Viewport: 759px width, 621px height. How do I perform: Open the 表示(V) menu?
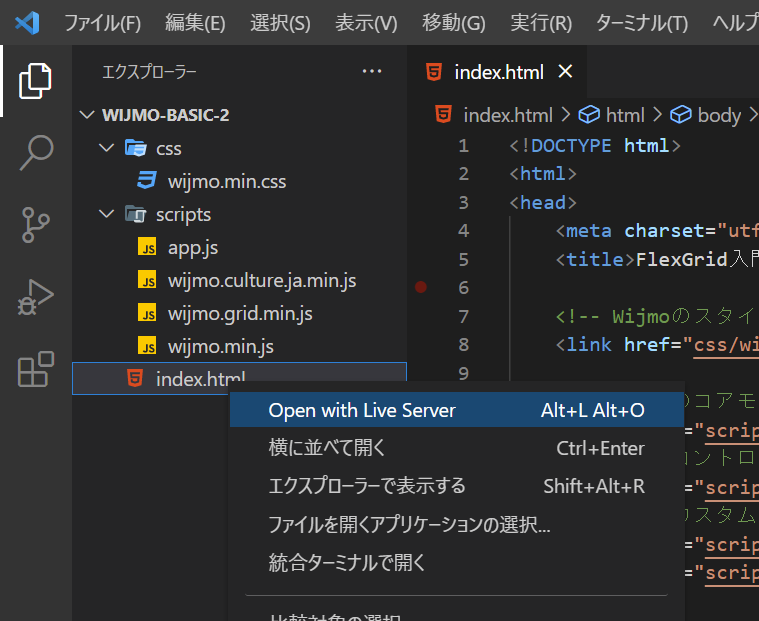[366, 23]
